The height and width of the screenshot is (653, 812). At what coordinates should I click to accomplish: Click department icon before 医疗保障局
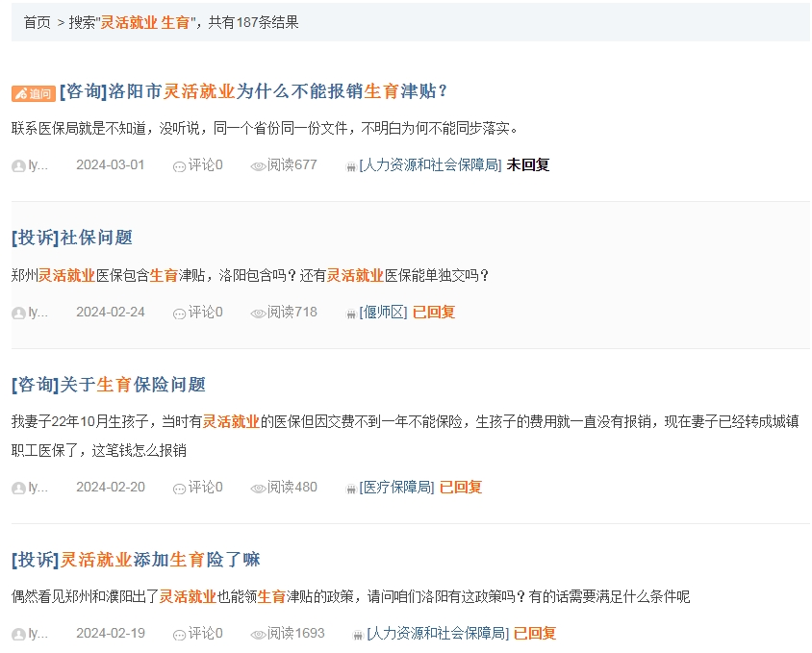point(351,489)
